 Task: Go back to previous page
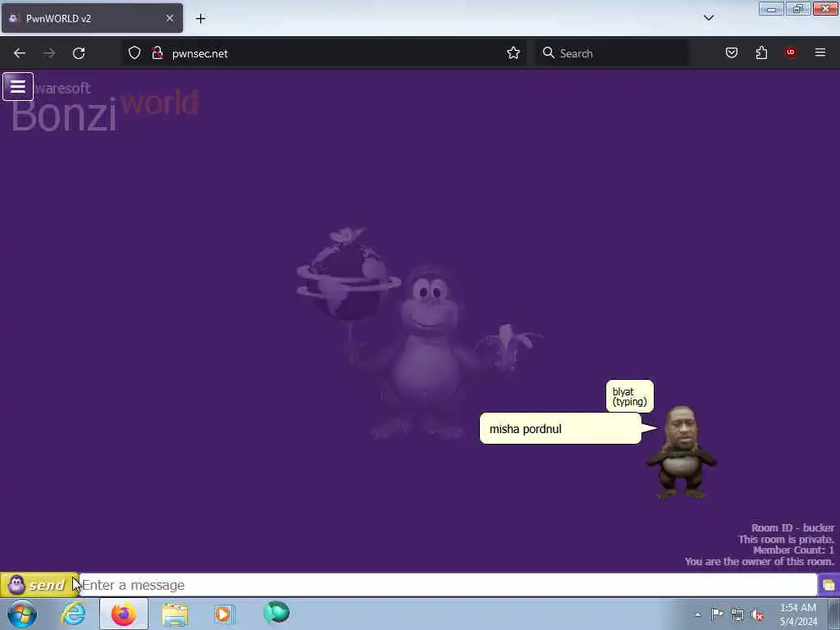20,53
